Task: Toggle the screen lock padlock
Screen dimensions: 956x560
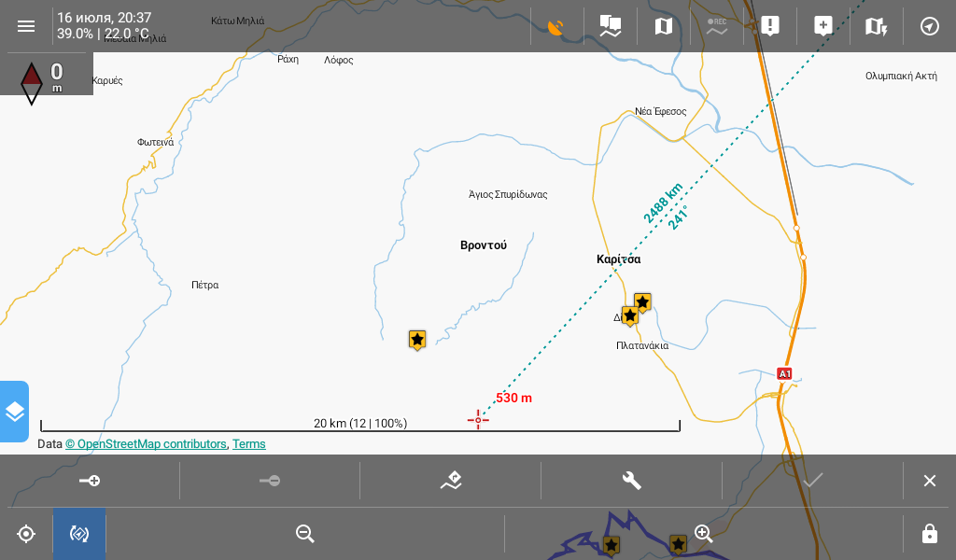Action: click(x=930, y=534)
